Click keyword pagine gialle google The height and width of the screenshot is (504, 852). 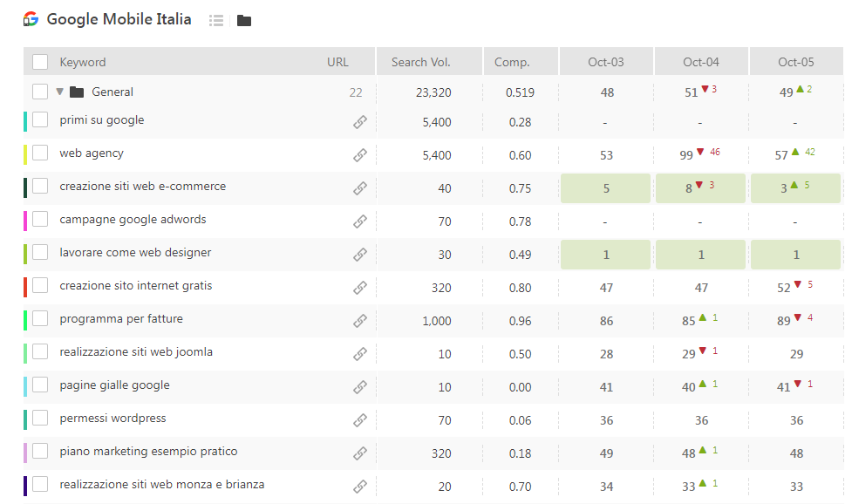(114, 385)
